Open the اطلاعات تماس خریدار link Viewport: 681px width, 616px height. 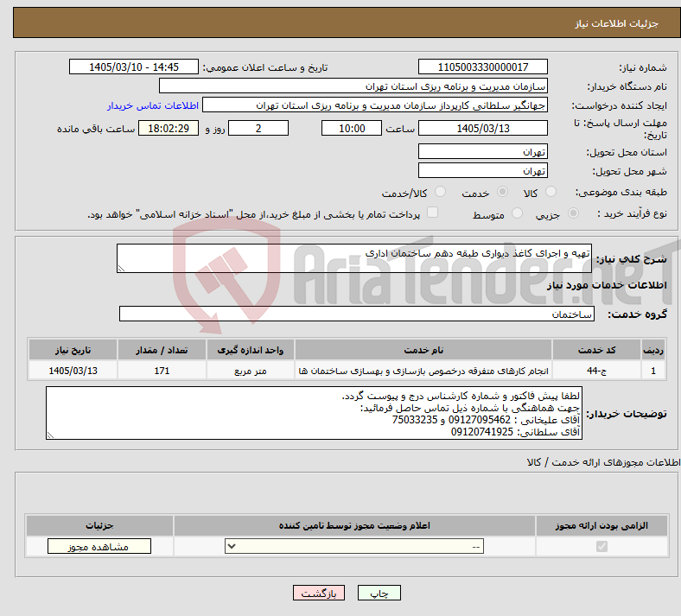coord(153,105)
